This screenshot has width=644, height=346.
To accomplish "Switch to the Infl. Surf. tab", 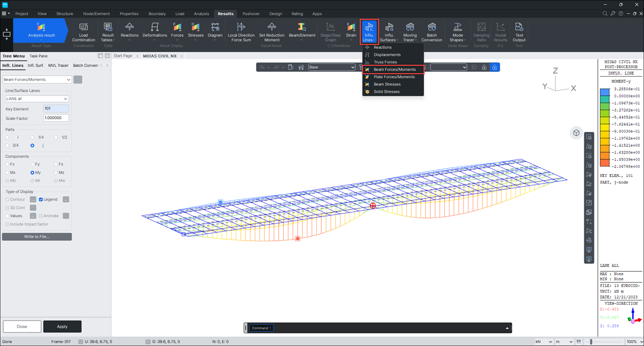I will [36, 65].
